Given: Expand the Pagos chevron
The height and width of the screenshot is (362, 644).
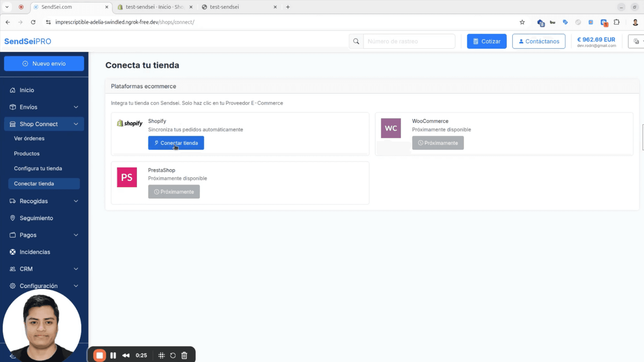Looking at the screenshot, I should click(x=76, y=235).
